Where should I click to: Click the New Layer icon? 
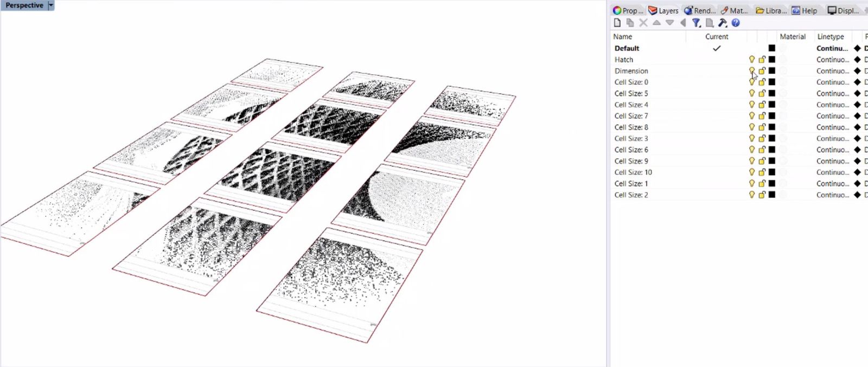coord(617,23)
